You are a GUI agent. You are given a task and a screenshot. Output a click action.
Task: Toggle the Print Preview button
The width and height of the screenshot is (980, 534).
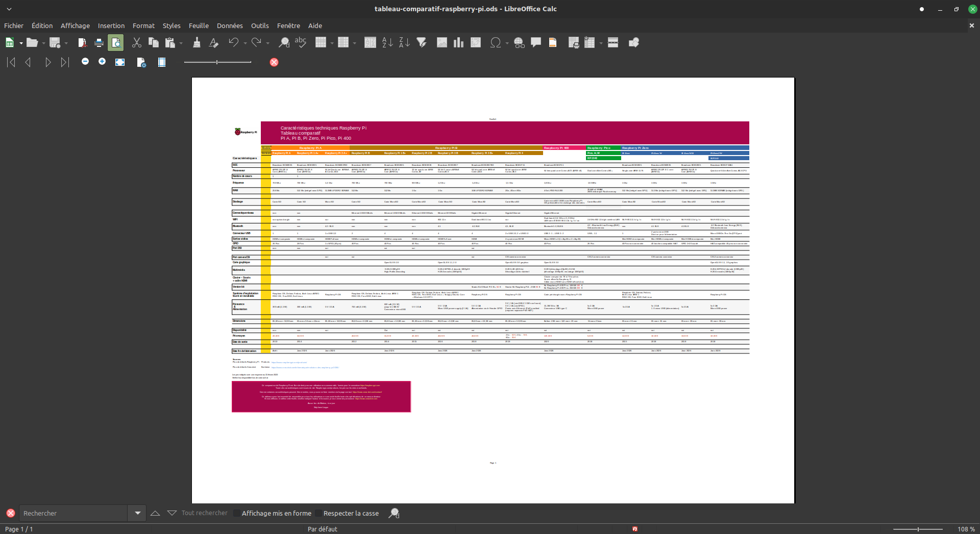click(x=116, y=43)
